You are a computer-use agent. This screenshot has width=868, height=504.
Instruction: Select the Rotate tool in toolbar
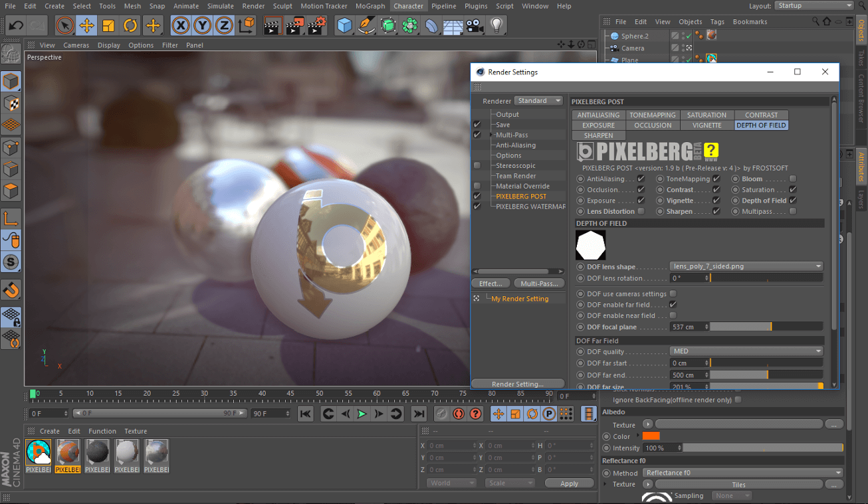coord(130,26)
